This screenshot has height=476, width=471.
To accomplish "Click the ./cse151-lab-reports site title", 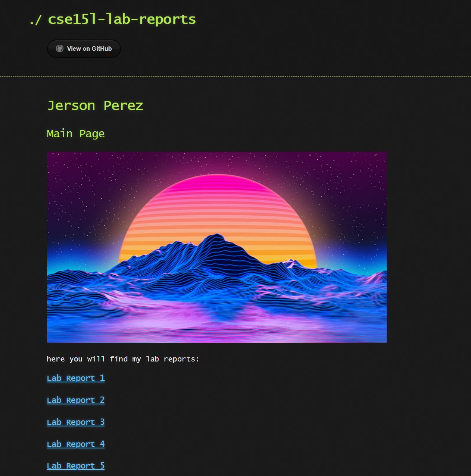I will pyautogui.click(x=112, y=19).
